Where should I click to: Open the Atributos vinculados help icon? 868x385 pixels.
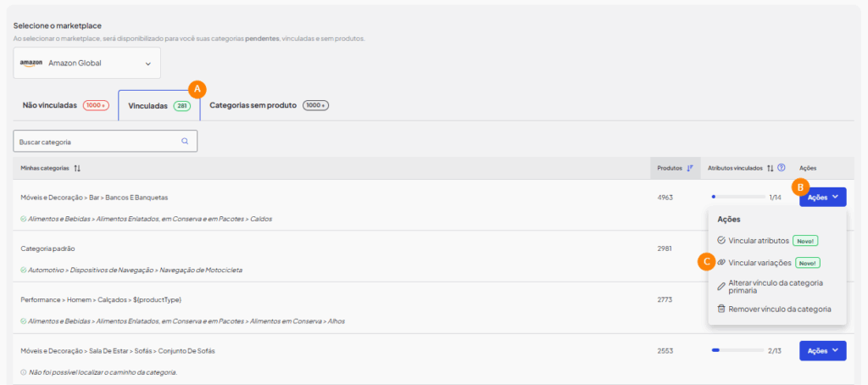pos(782,168)
